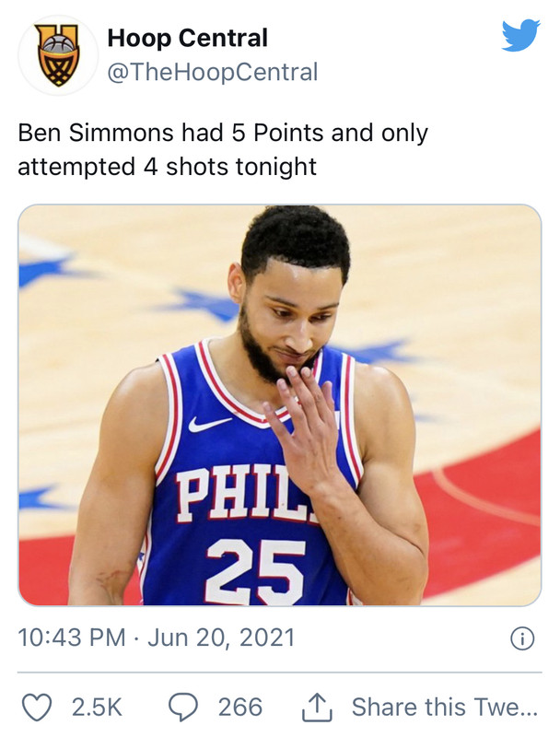This screenshot has height=737, width=560.
Task: Like the tweet with the heart icon
Action: click(37, 707)
